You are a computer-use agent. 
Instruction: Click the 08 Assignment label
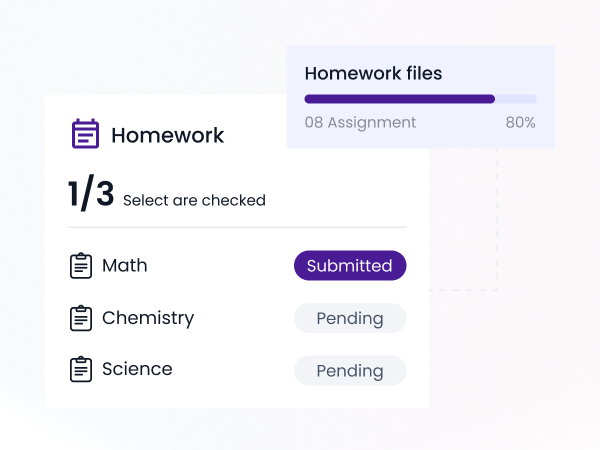(x=360, y=122)
